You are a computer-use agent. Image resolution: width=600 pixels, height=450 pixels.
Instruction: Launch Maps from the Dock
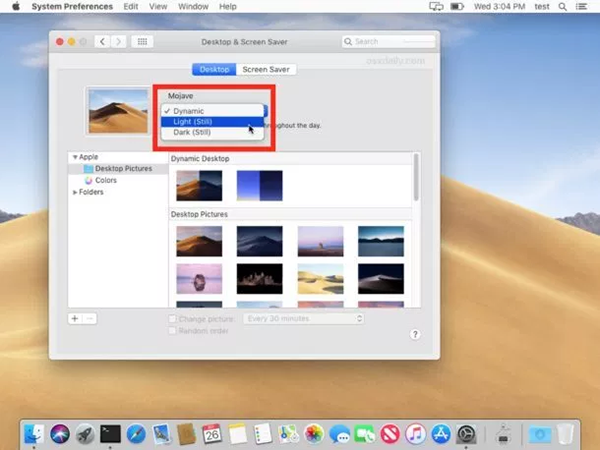[288, 434]
